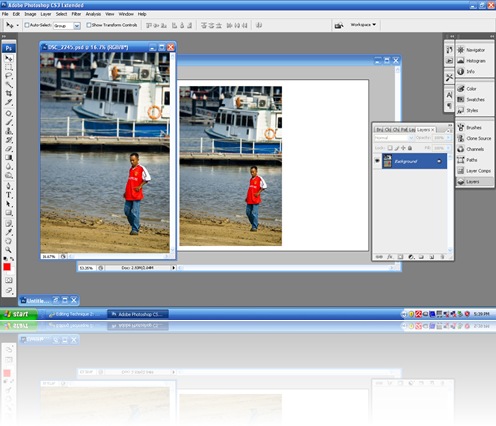Select the Rectangular Marquee tool
The width and height of the screenshot is (496, 426).
[9, 67]
